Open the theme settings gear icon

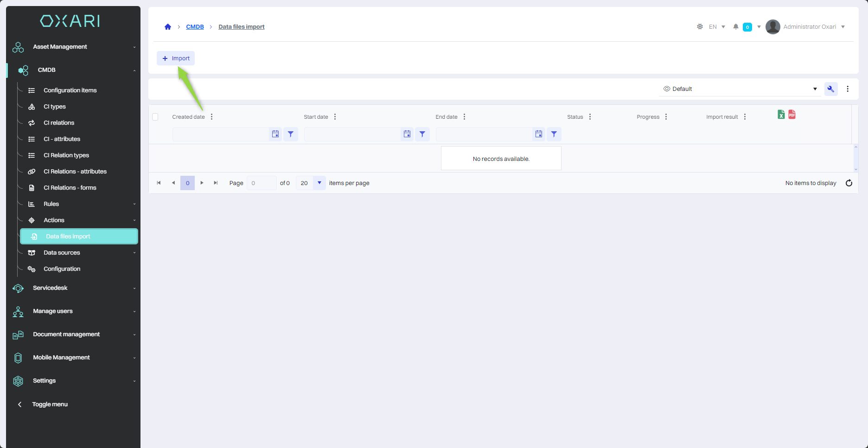[x=700, y=27]
